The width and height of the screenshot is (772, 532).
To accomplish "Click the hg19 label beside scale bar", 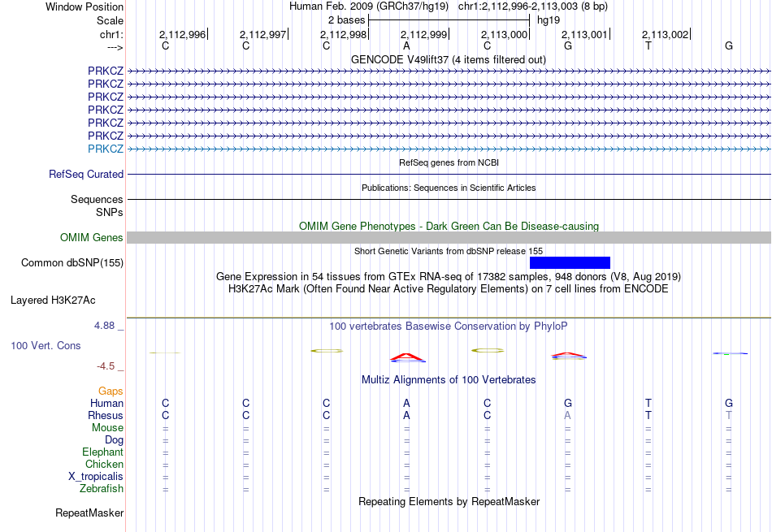I will pyautogui.click(x=549, y=20).
